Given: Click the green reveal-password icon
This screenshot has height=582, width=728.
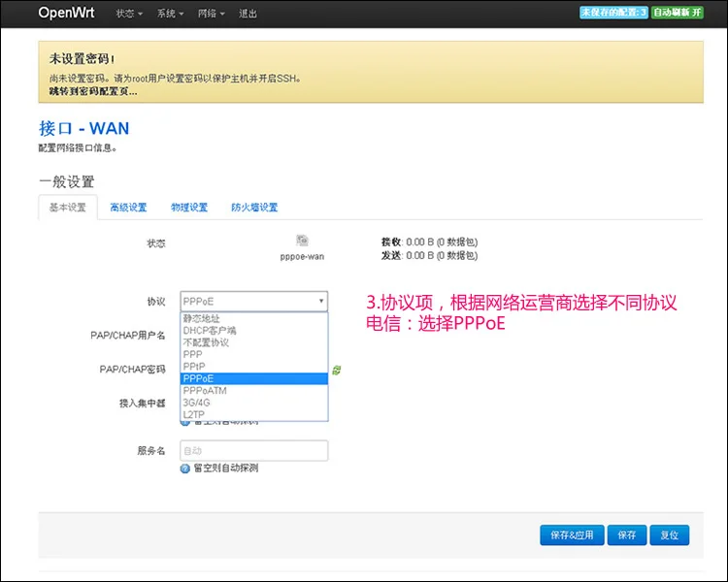Looking at the screenshot, I should pyautogui.click(x=337, y=370).
